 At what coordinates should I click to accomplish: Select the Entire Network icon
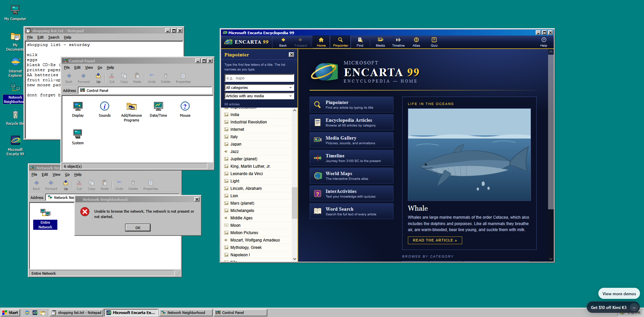pos(45,219)
